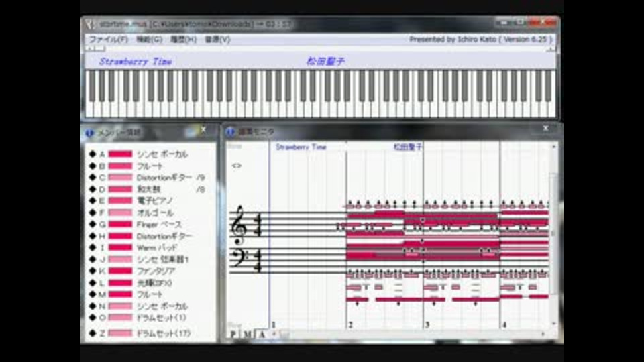Click the app icon in the main title bar

tap(91, 24)
